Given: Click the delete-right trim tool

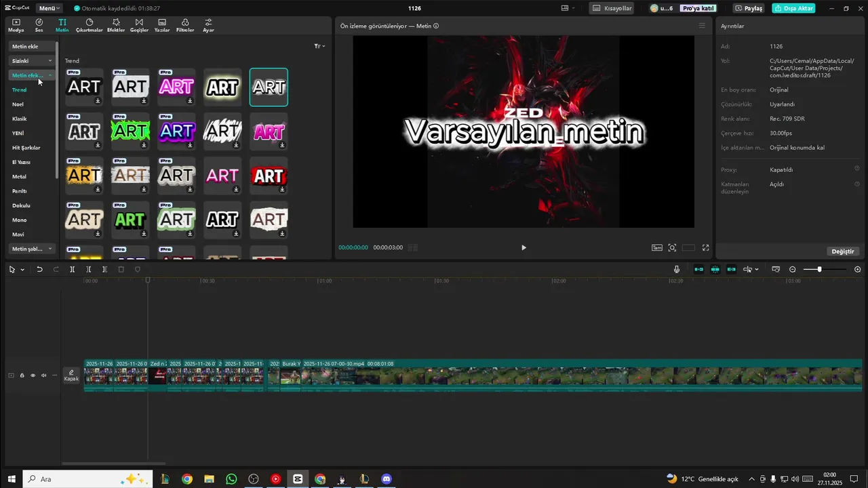Looking at the screenshot, I should (x=104, y=269).
